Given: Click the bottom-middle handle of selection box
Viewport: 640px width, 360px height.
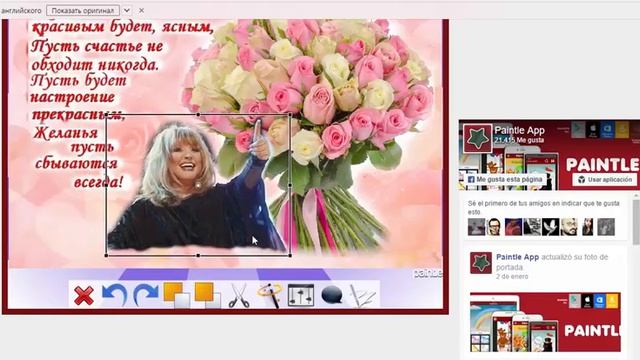Looking at the screenshot, I should tap(198, 256).
